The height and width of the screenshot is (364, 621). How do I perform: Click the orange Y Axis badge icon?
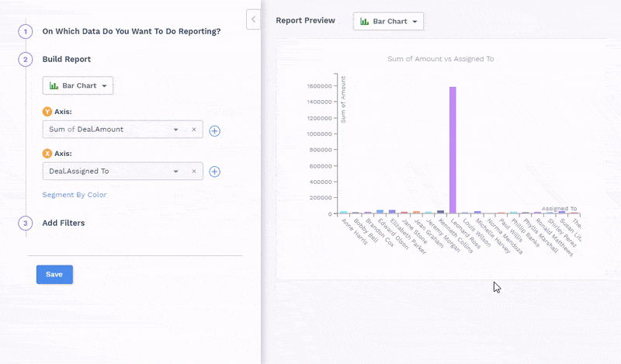[x=47, y=112]
